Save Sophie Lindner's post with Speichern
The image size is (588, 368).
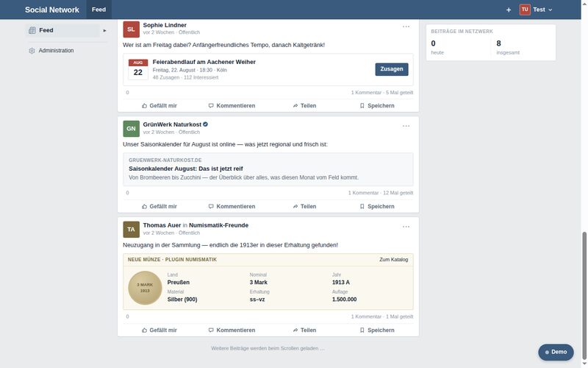377,106
